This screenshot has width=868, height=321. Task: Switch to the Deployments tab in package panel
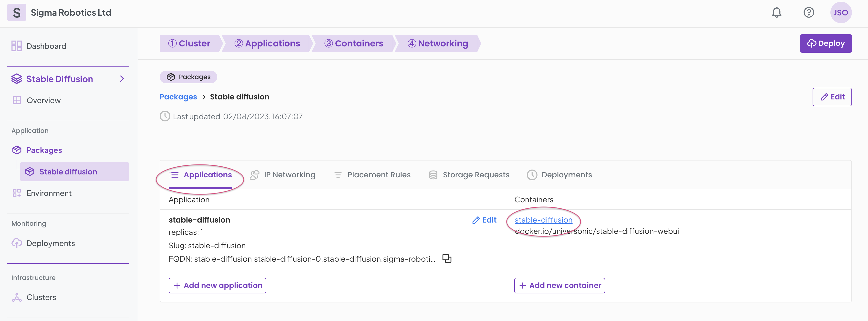[559, 175]
